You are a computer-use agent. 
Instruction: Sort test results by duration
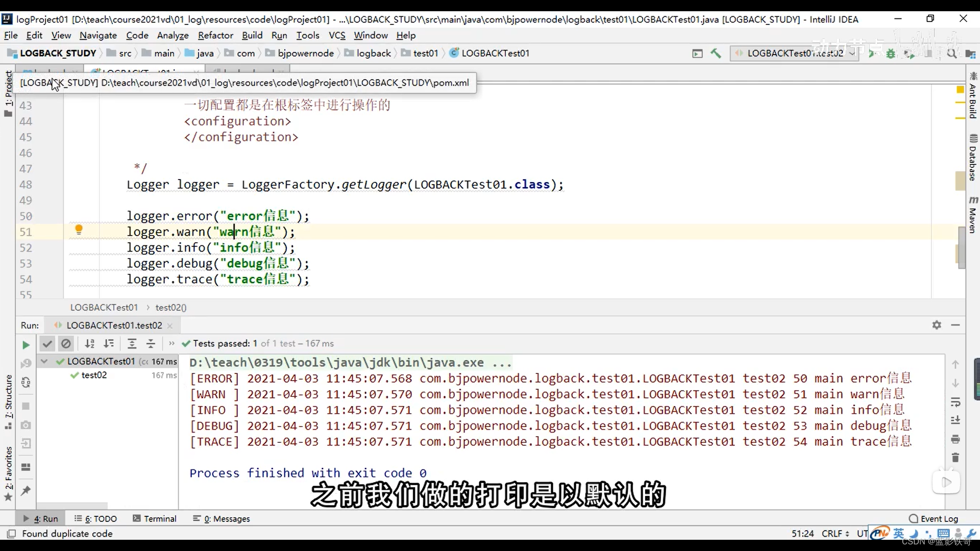tap(109, 344)
